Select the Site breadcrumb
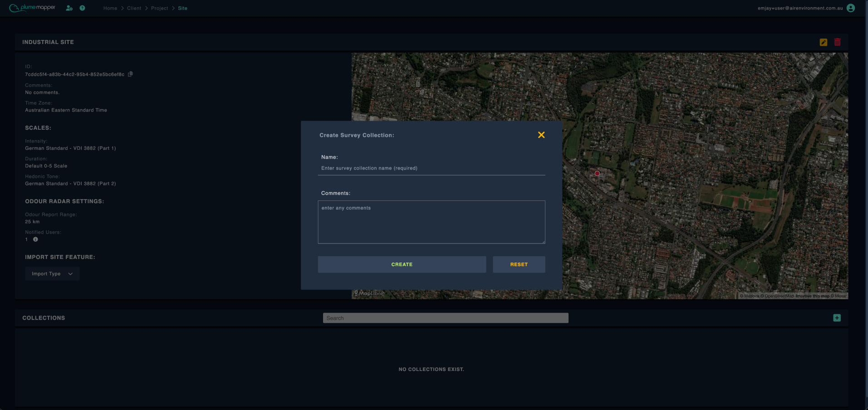868x410 pixels. pyautogui.click(x=182, y=8)
